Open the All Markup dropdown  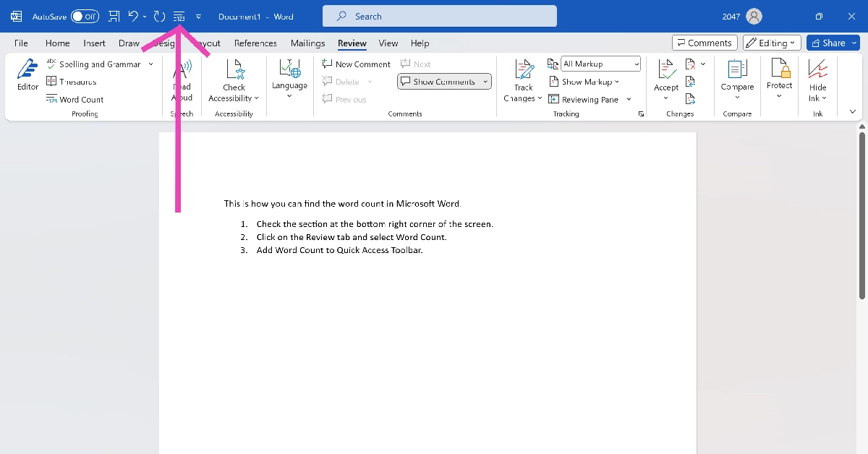(x=601, y=64)
